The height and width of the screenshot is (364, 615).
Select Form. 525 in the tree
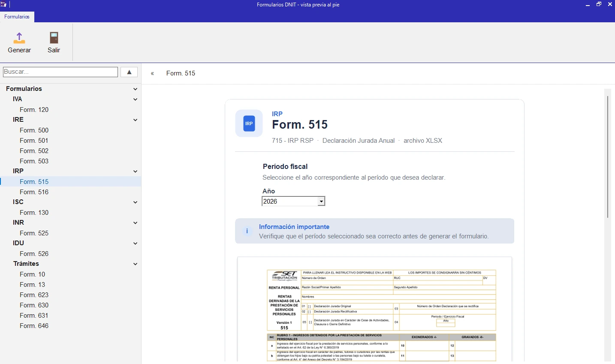click(x=34, y=233)
